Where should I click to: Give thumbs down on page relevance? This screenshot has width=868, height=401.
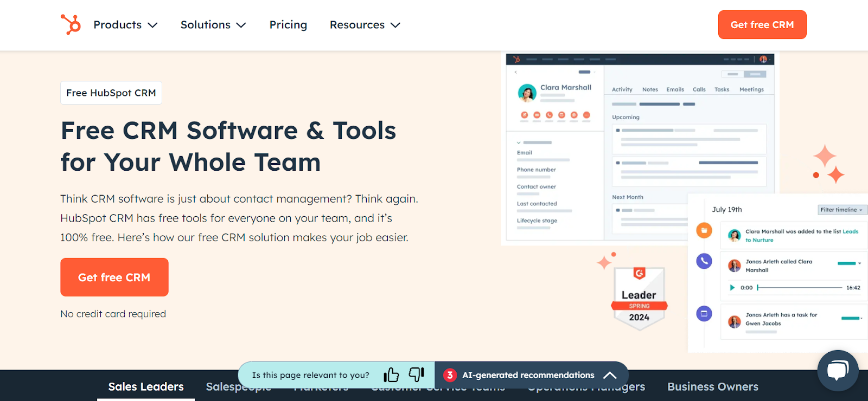click(417, 374)
